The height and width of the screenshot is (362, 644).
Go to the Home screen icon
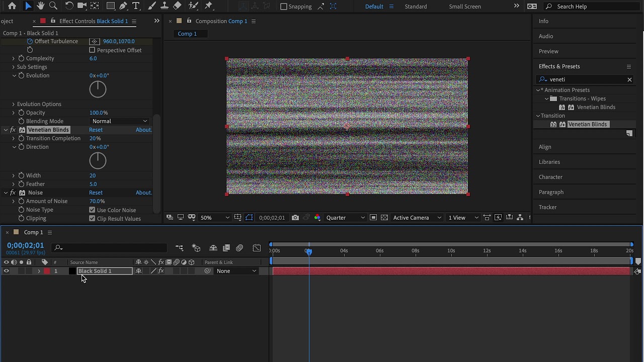click(12, 6)
